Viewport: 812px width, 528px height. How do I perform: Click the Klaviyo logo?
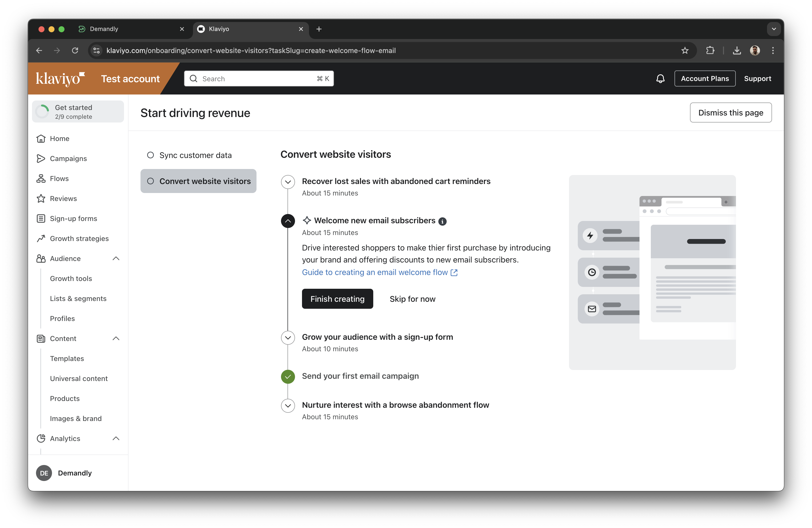(60, 79)
